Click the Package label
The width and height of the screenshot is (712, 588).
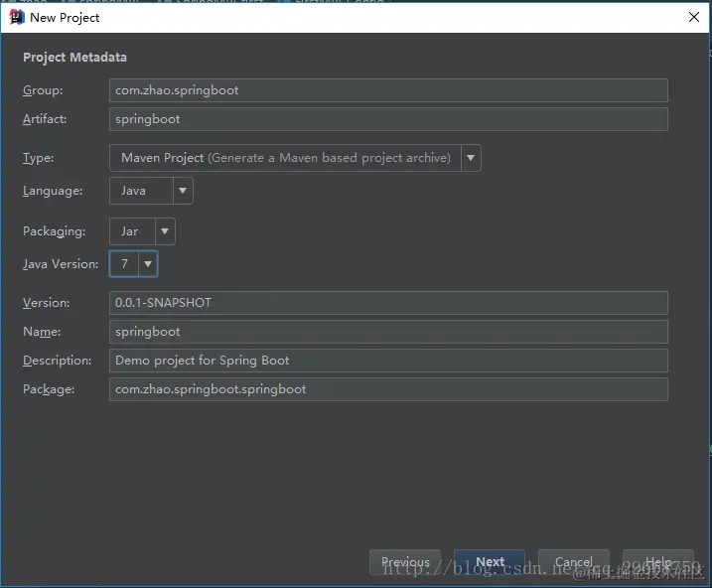(49, 389)
